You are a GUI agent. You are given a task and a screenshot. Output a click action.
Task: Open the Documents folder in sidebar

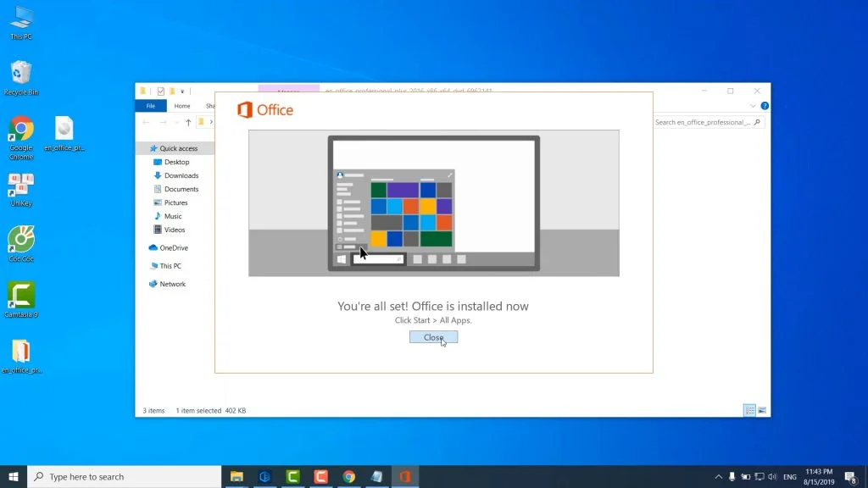pyautogui.click(x=181, y=189)
